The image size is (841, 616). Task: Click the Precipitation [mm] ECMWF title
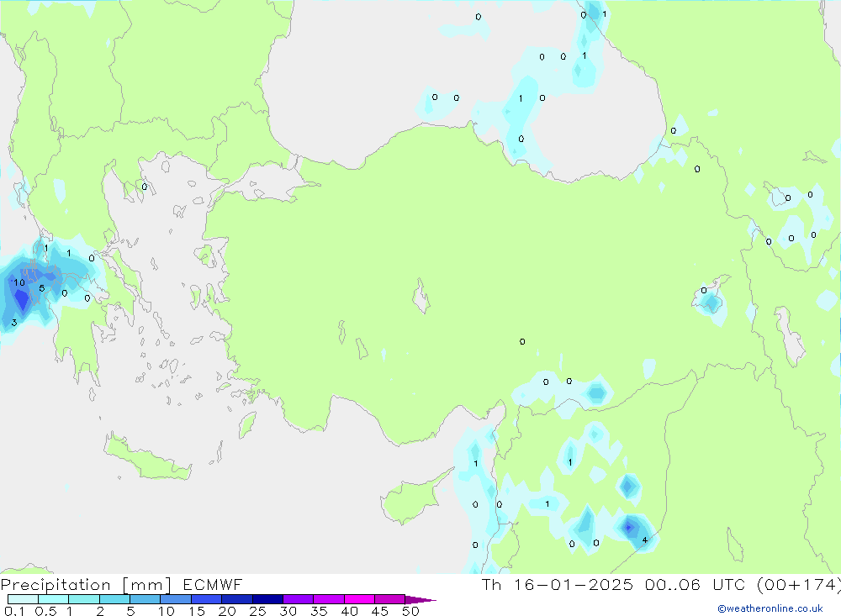coord(122,585)
